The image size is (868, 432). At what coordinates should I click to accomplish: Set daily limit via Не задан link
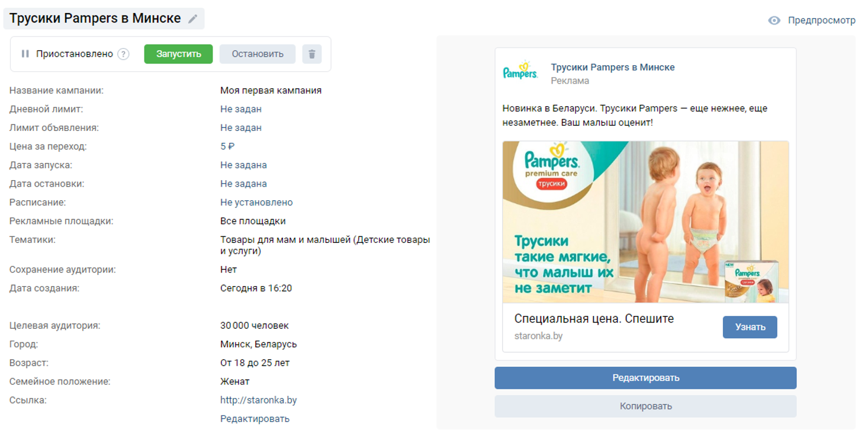pos(241,109)
